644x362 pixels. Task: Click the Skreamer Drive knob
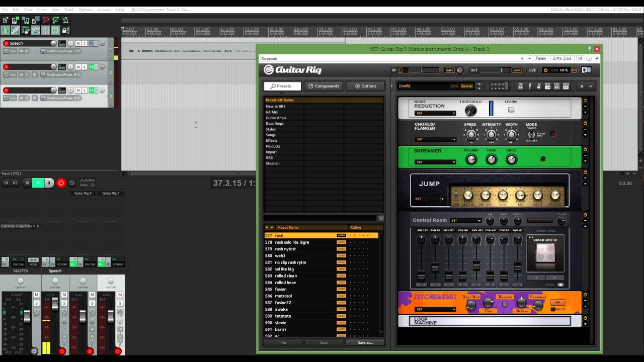click(511, 159)
